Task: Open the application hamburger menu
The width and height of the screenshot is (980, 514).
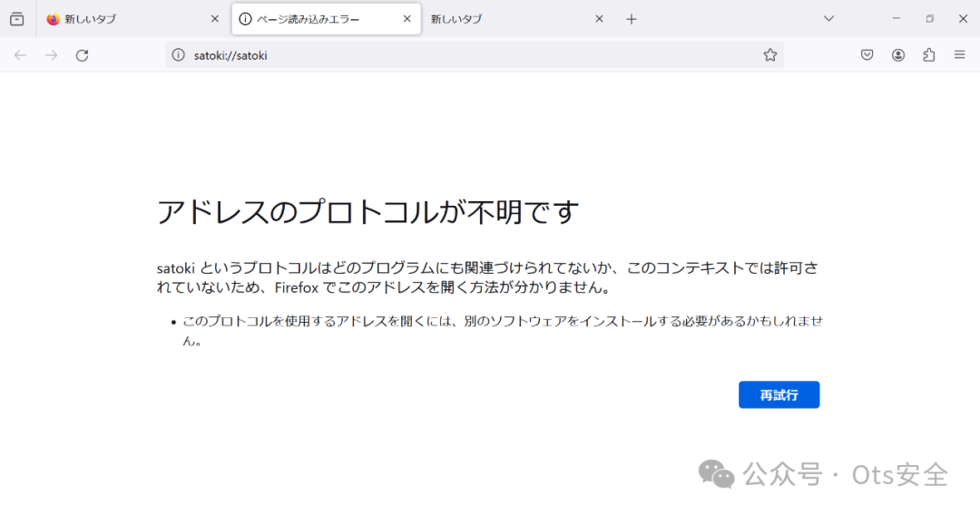Action: click(x=959, y=55)
